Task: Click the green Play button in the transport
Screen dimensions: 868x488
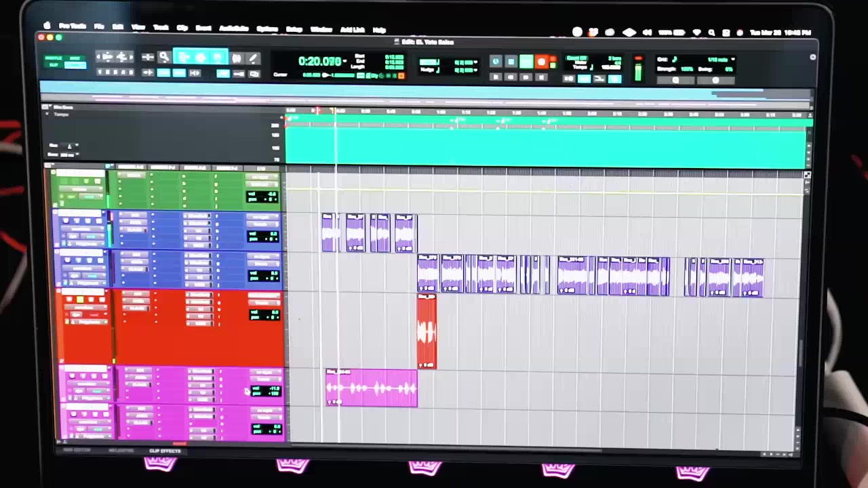Action: (x=526, y=62)
